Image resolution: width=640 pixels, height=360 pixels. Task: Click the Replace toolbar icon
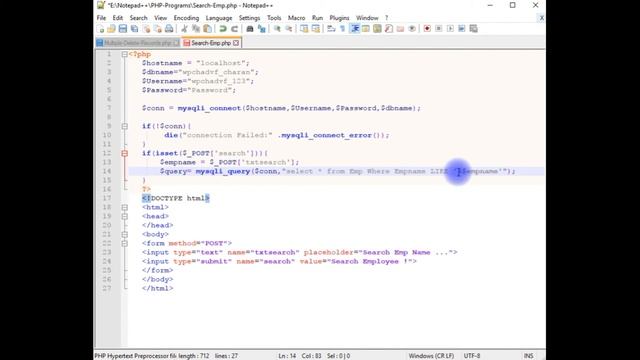click(262, 29)
